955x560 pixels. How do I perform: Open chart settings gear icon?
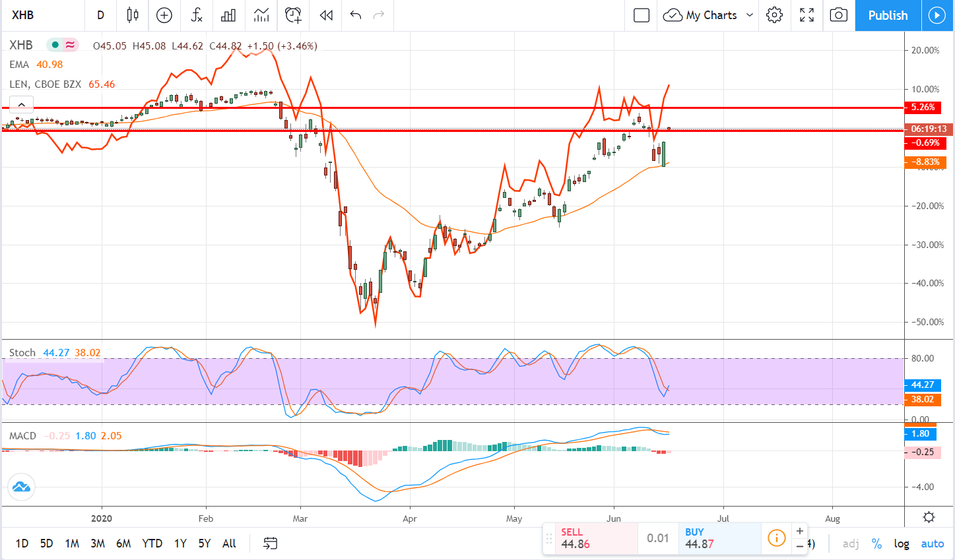775,15
